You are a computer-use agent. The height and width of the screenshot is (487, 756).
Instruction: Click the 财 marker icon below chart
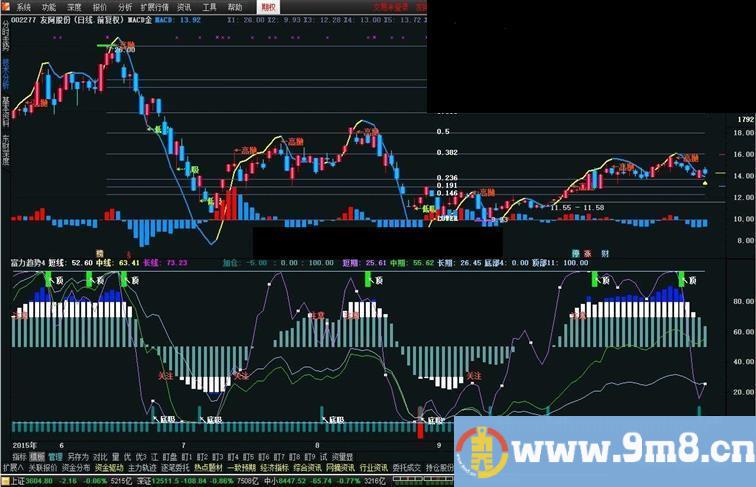click(603, 253)
